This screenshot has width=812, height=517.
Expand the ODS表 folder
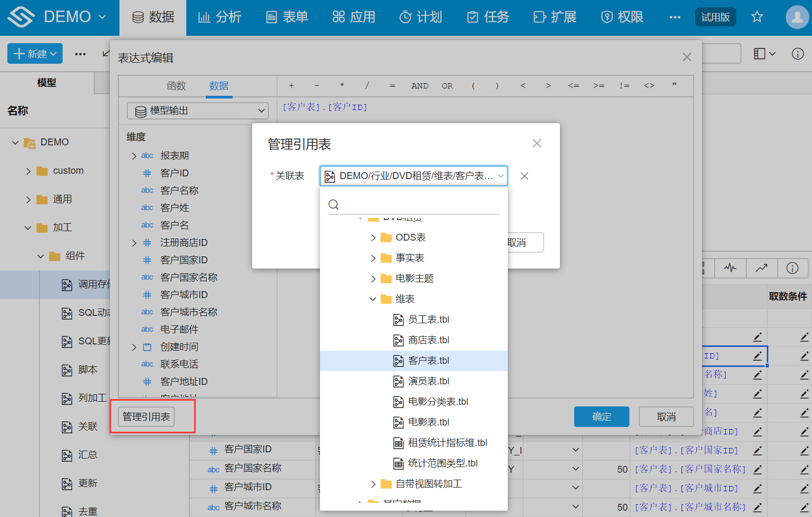pos(373,237)
